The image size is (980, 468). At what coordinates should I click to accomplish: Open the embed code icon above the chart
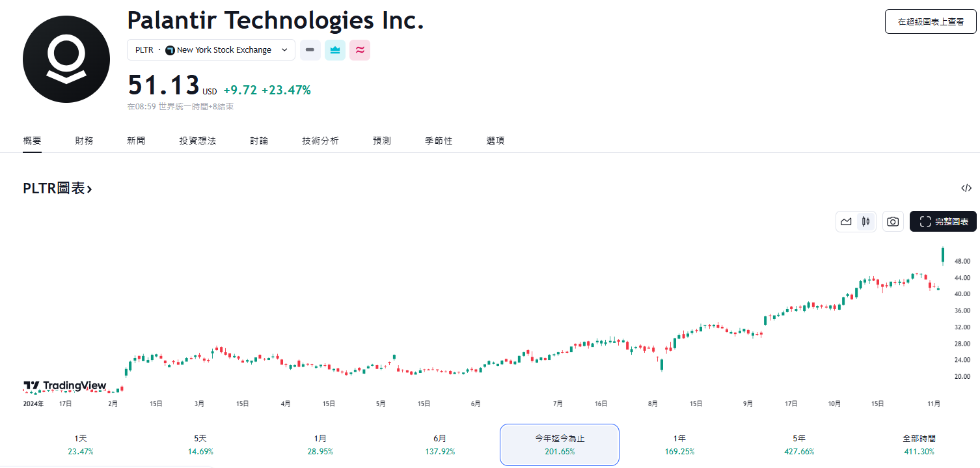[966, 188]
